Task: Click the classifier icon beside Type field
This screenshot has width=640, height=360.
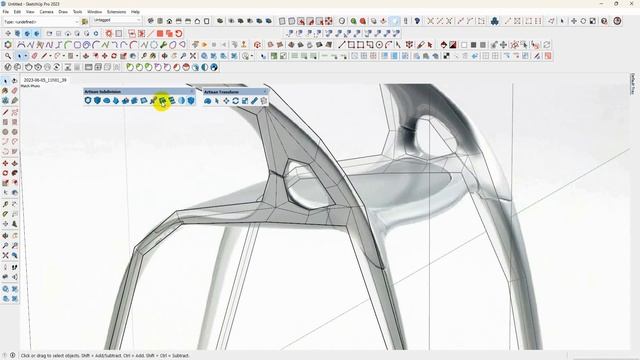Action: 85,21
